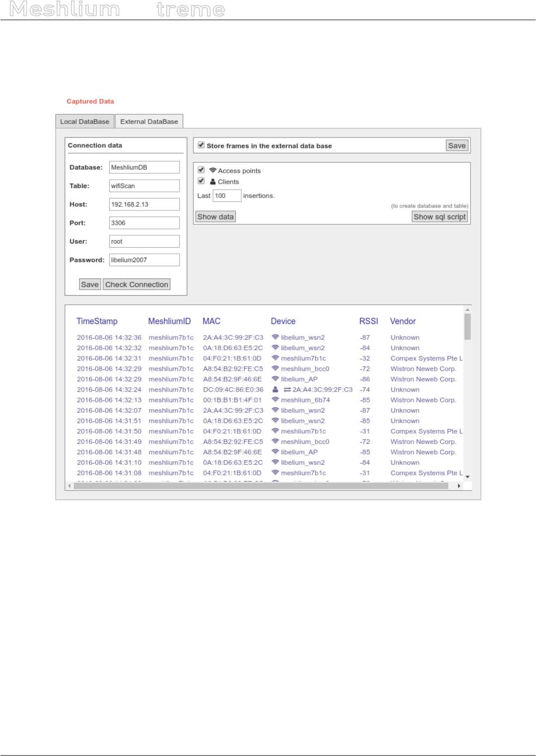Click timestamp 2016-08-06 14:31:08
The width and height of the screenshot is (536, 756).
point(109,473)
